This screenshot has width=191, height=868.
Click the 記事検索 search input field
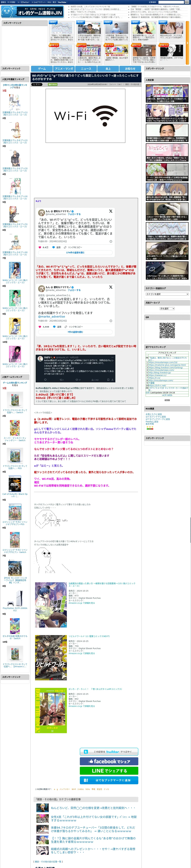[x=171, y=2]
